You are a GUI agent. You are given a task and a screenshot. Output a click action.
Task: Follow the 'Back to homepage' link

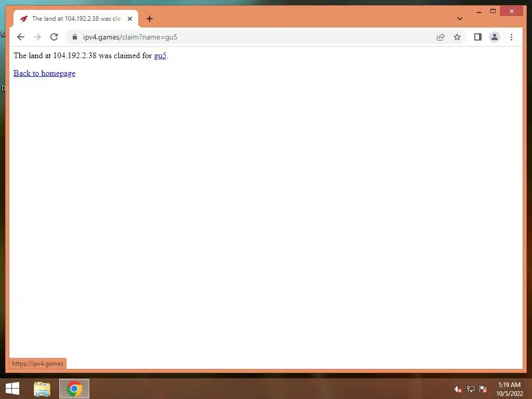coord(45,73)
